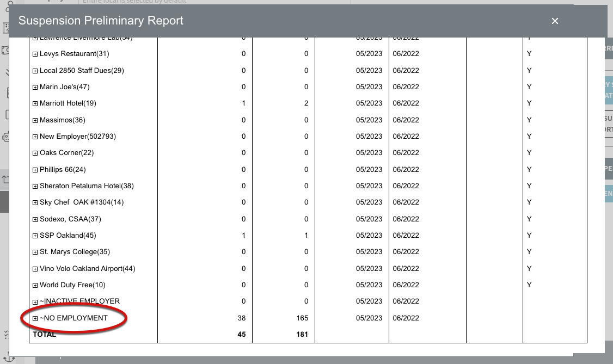Click the 06/2022 date in ~NO EMPLOYMENT row
613x364 pixels.
tap(406, 318)
